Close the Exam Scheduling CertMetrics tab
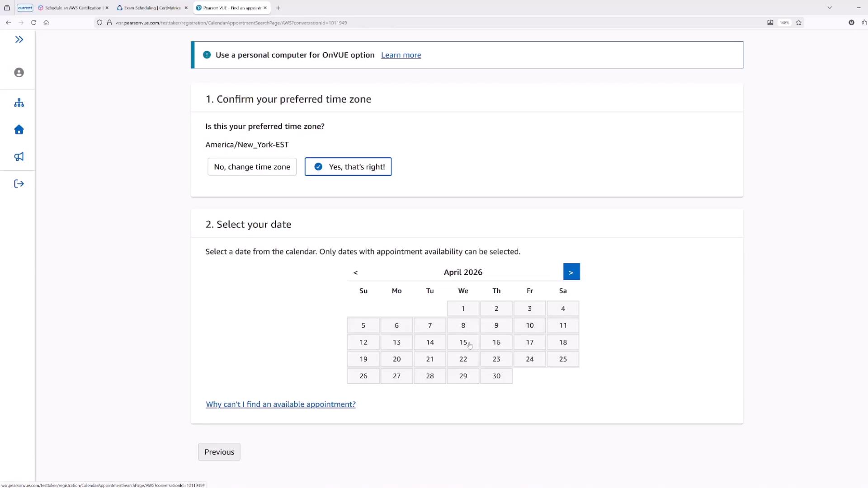The image size is (868, 488). [186, 8]
